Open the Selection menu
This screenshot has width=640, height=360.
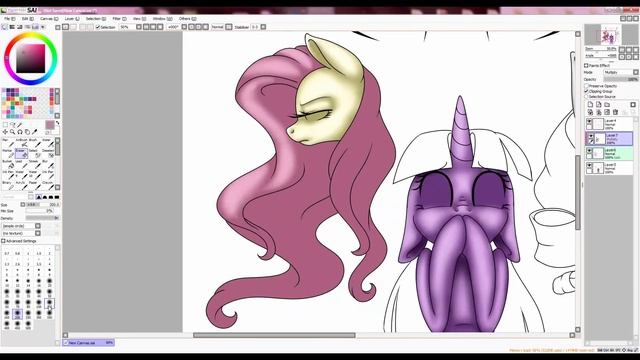tap(96, 19)
